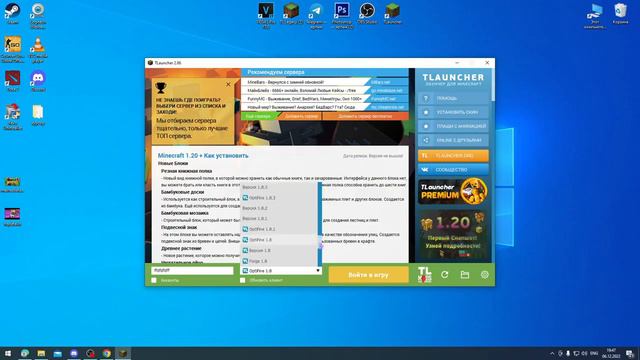Click green More servers button
This screenshot has height=360, width=640.
tap(259, 116)
